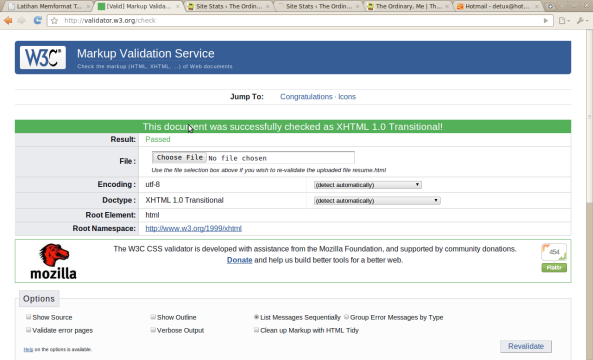Click the Passed result text
Viewport: 593px width, 360px height.
[x=158, y=139]
